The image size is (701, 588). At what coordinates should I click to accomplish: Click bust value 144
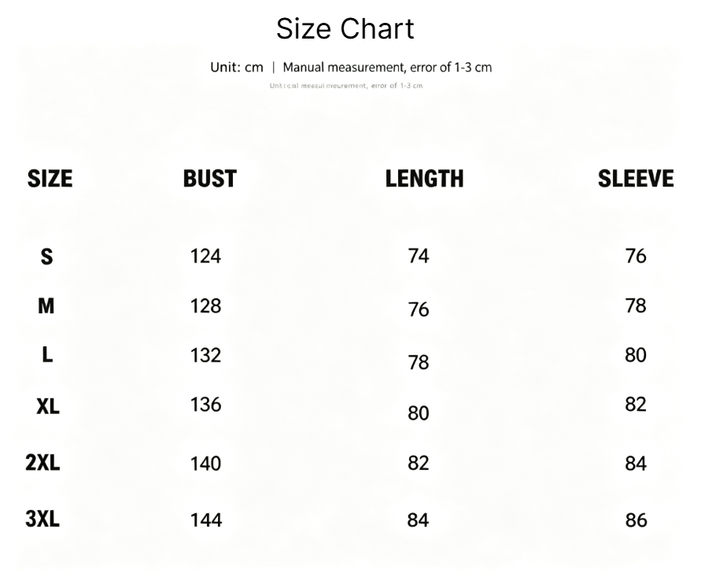pos(206,520)
